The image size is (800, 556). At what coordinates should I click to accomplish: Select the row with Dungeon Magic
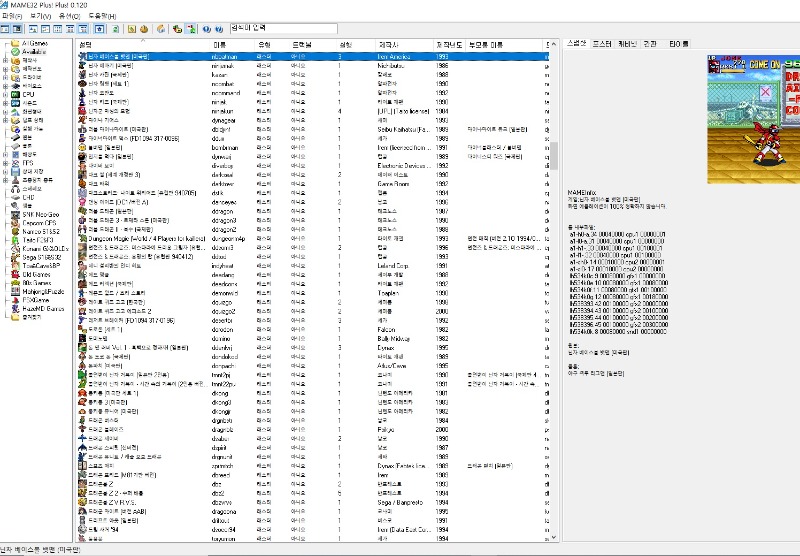pyautogui.click(x=311, y=238)
